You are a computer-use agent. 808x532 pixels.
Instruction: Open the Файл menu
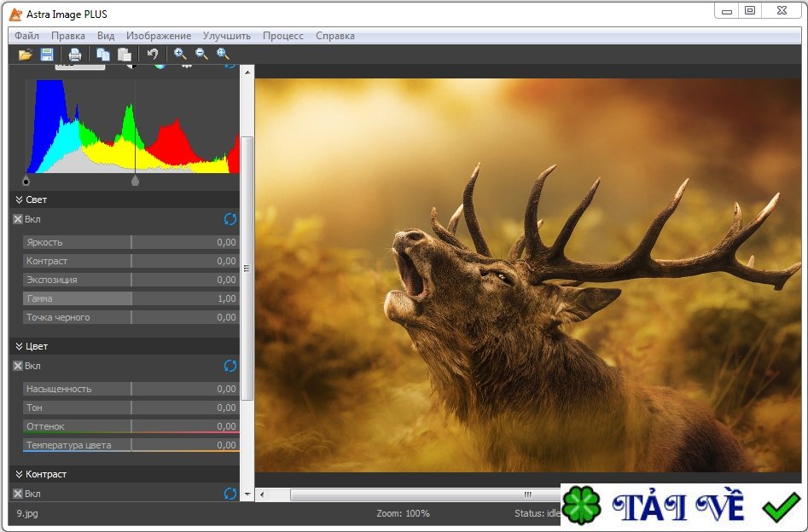click(26, 36)
